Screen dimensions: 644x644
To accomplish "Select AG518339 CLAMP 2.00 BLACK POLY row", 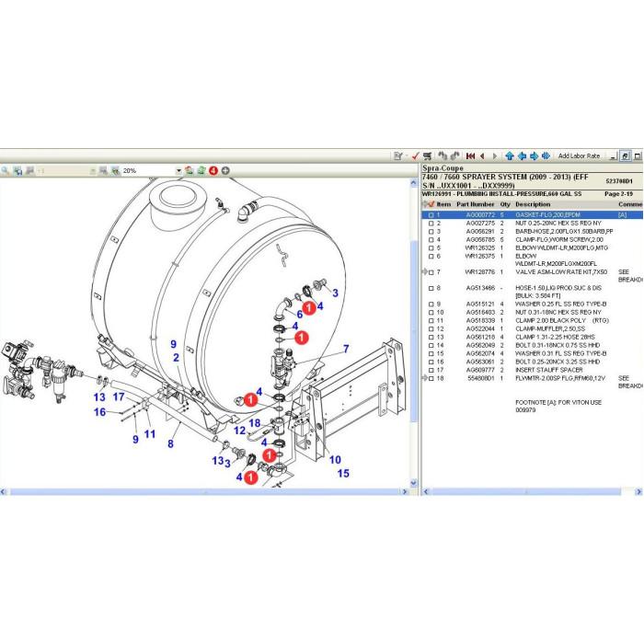I will click(x=533, y=320).
